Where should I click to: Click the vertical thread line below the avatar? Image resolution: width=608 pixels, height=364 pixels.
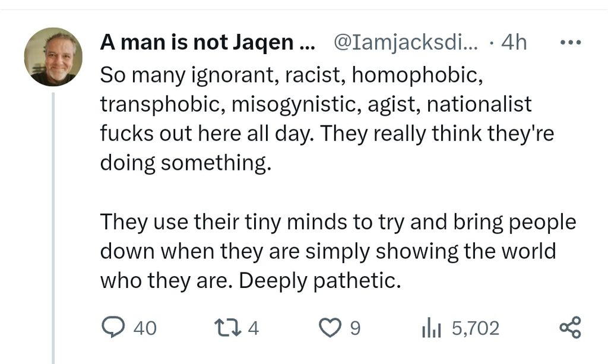point(53,226)
